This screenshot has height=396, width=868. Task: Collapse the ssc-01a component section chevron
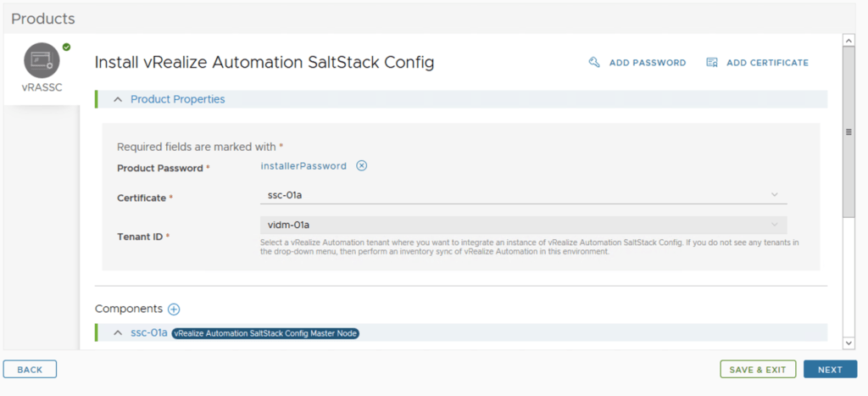tap(118, 333)
